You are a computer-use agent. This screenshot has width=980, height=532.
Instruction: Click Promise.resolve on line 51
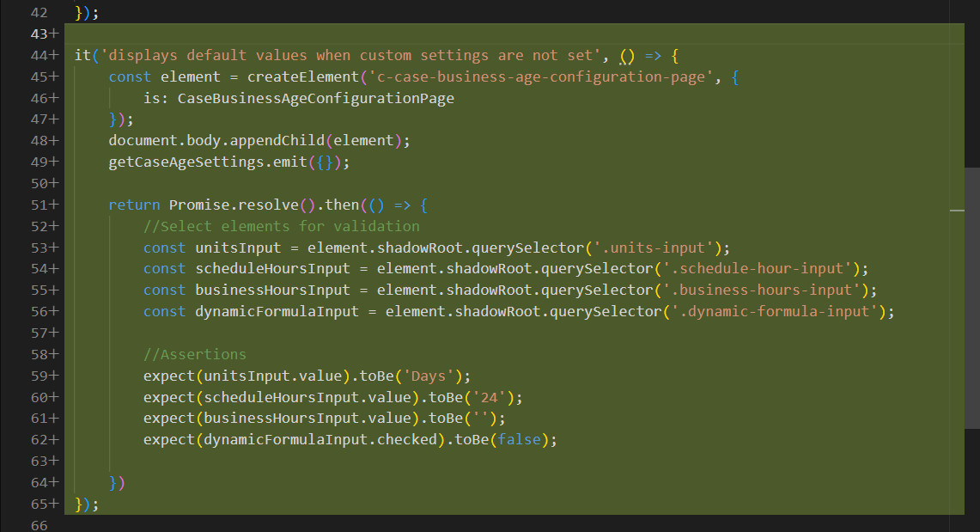[234, 205]
